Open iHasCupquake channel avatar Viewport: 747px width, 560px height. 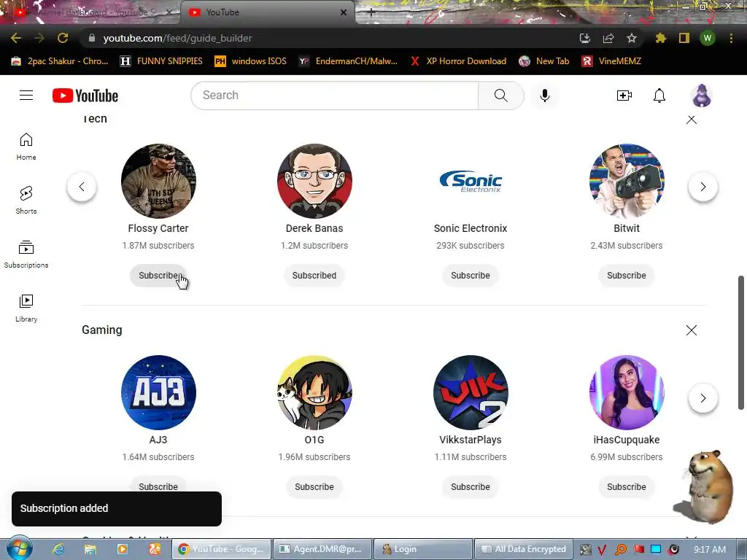coord(627,392)
